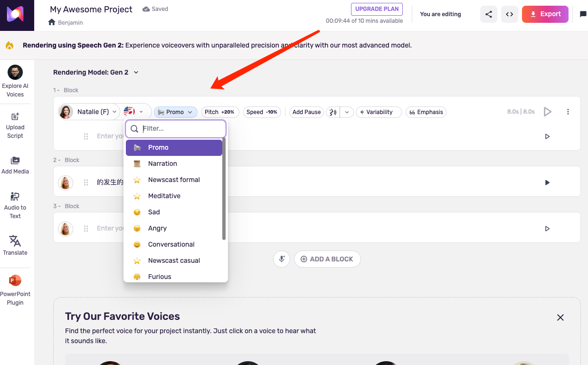
Task: Click the style Filter search field
Action: coord(180,128)
